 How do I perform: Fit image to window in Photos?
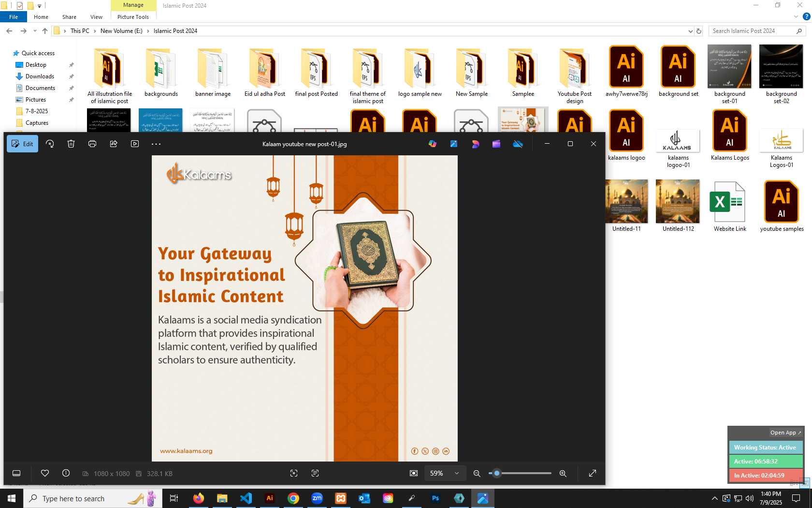(x=414, y=473)
